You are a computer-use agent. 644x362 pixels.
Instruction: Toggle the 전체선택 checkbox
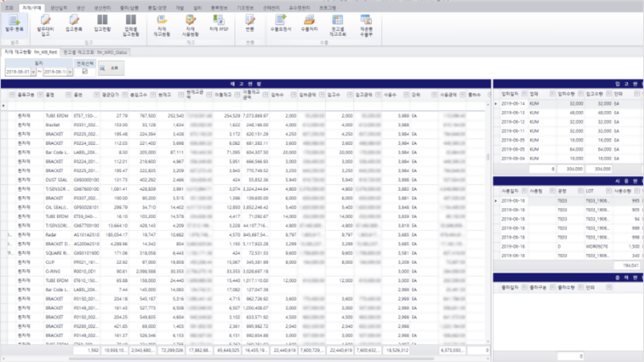pos(85,72)
